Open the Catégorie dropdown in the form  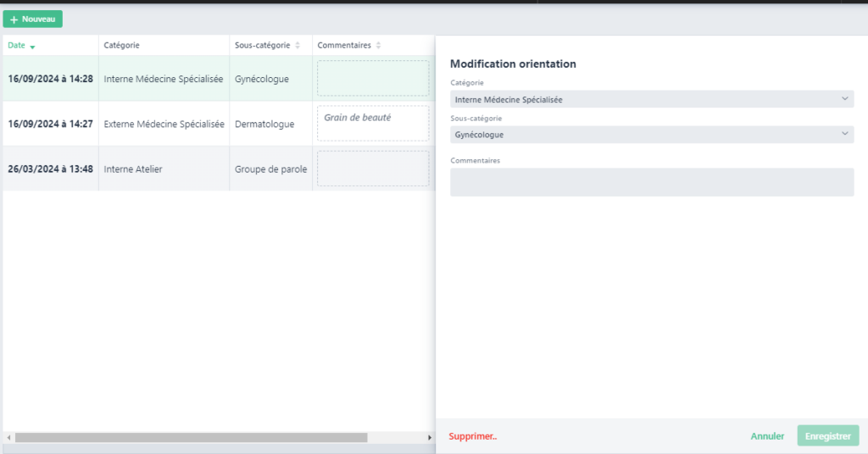(651, 99)
